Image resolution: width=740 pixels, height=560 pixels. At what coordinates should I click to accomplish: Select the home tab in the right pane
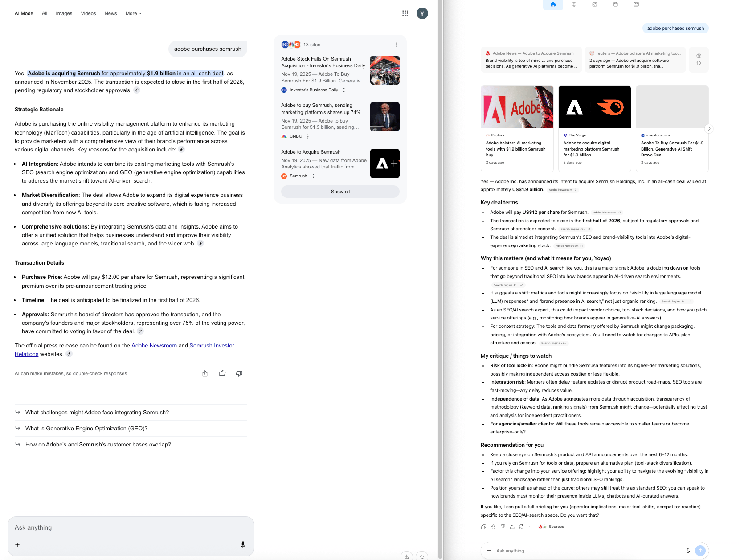(553, 4)
